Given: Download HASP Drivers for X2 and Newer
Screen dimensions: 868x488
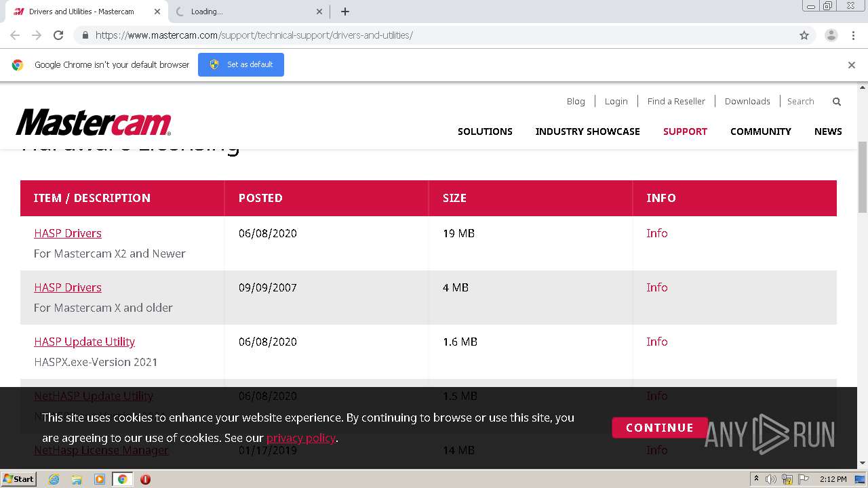Looking at the screenshot, I should 68,233.
